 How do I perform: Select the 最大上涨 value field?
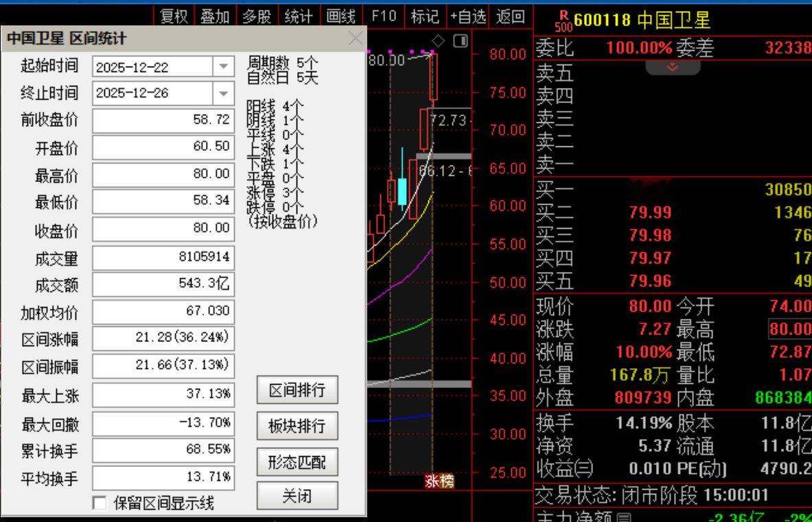(163, 394)
